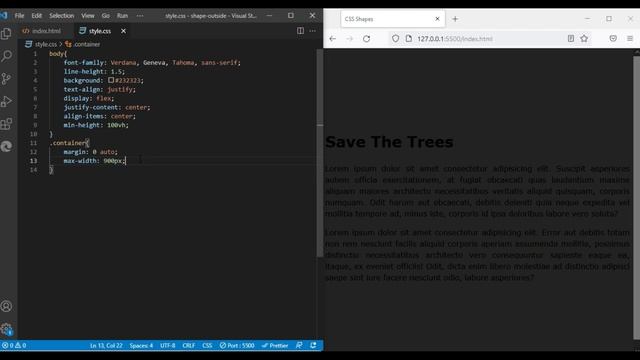Click Ln 13, Col 22 status indicator

pos(106,345)
